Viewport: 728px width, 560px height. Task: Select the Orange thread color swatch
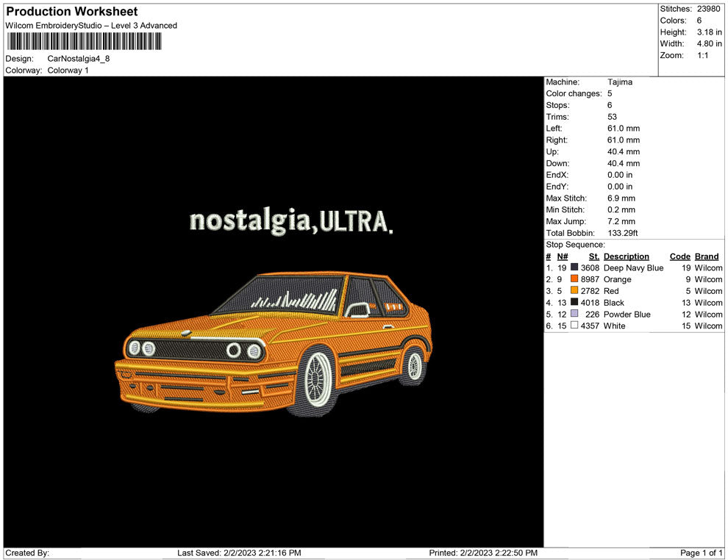coord(574,279)
